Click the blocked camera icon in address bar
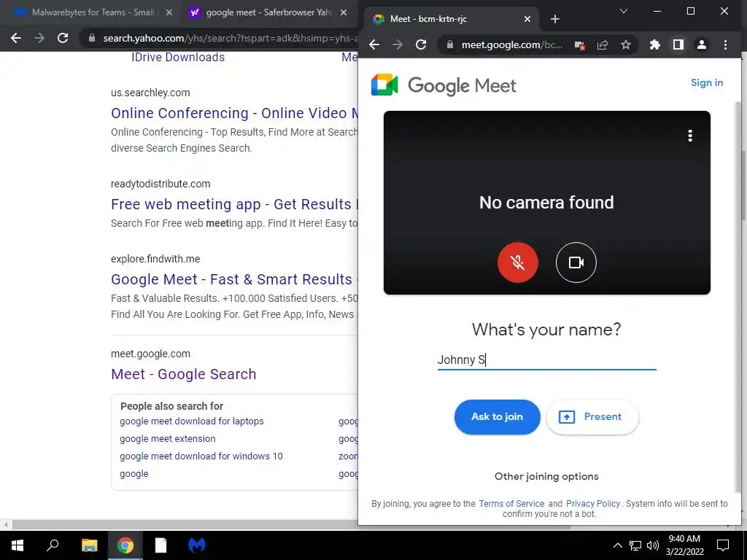The width and height of the screenshot is (747, 560). (579, 45)
